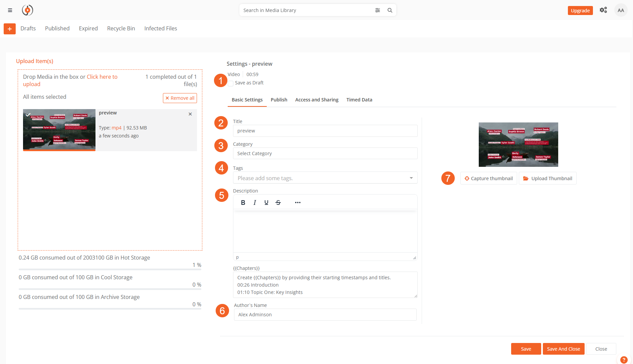The width and height of the screenshot is (633, 364).
Task: Apply bold formatting in Description editor
Action: pos(243,203)
